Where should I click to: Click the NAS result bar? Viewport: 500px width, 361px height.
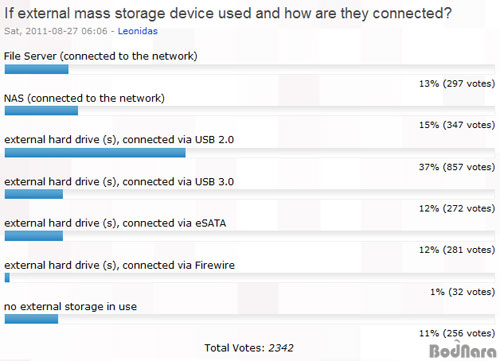[x=41, y=111]
